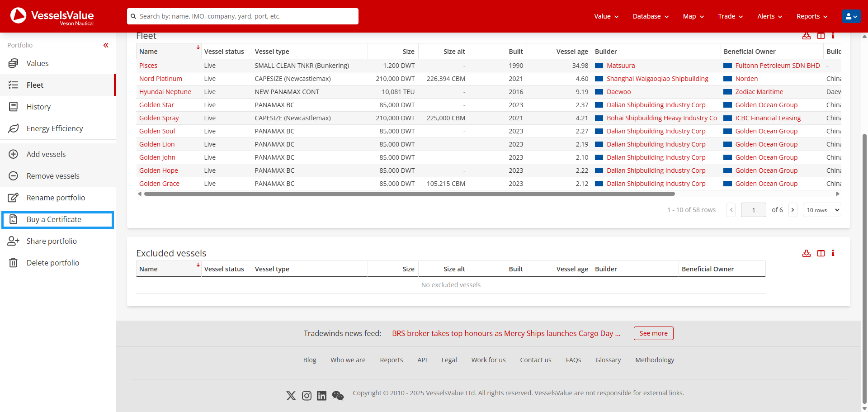Click the Fleet table download icon

806,36
